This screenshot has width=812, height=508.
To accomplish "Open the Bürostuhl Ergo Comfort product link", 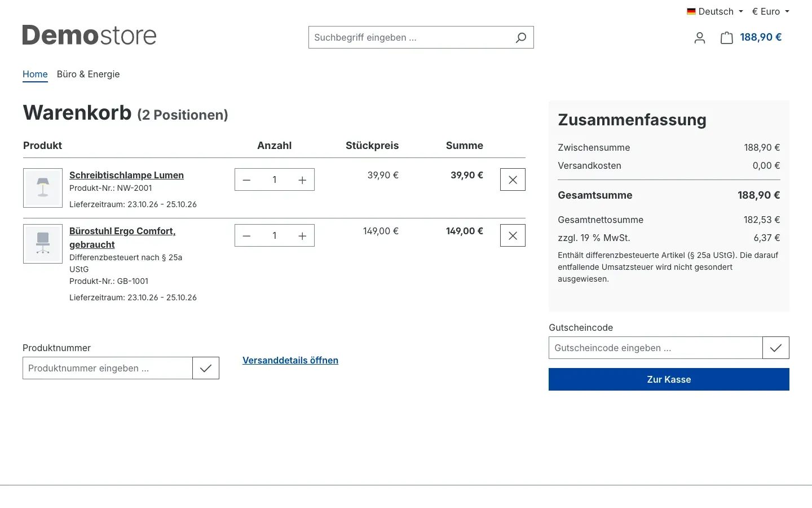I will (x=122, y=238).
